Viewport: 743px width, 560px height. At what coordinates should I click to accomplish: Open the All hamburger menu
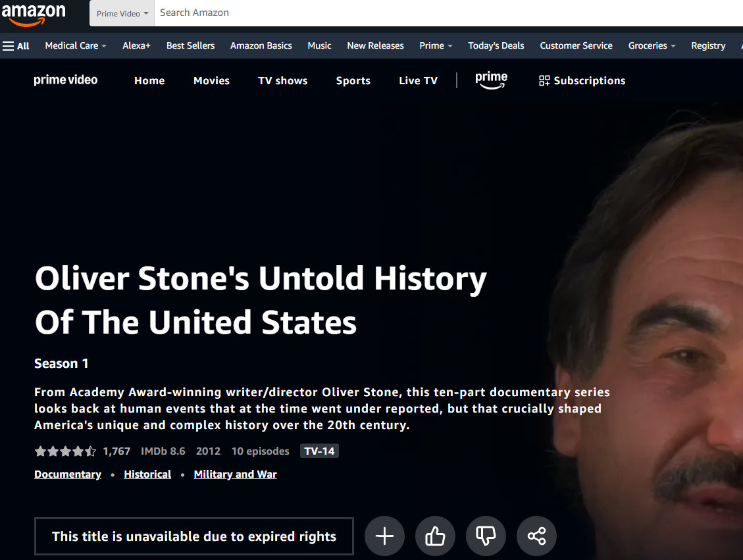coord(16,46)
